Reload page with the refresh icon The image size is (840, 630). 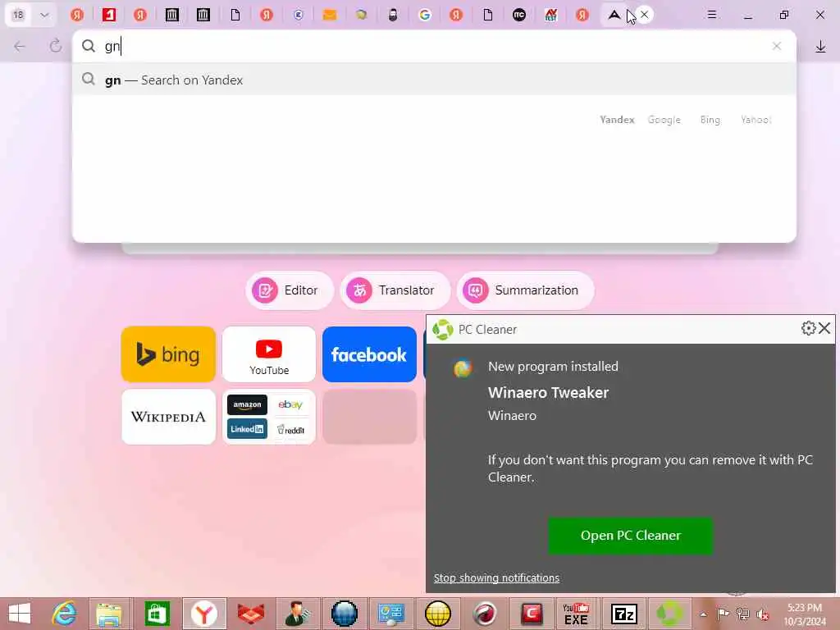(x=55, y=46)
